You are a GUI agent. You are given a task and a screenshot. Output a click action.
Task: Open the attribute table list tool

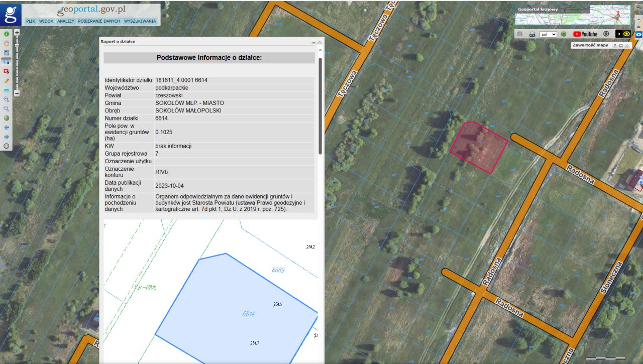click(x=7, y=52)
